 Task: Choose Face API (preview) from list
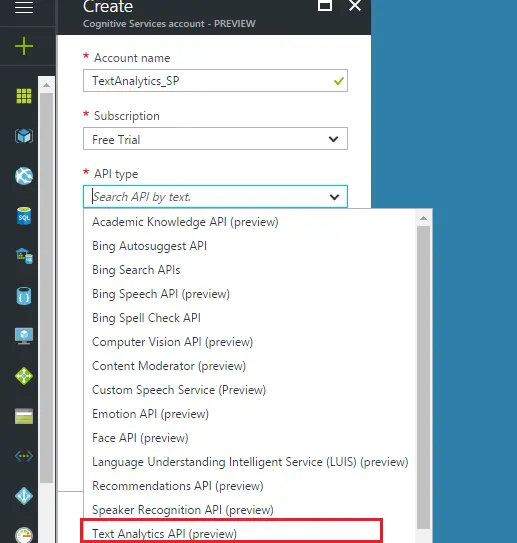140,438
